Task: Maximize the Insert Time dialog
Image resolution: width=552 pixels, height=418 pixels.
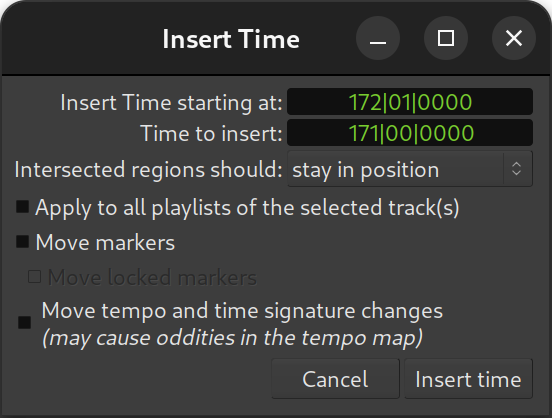Action: [x=446, y=38]
